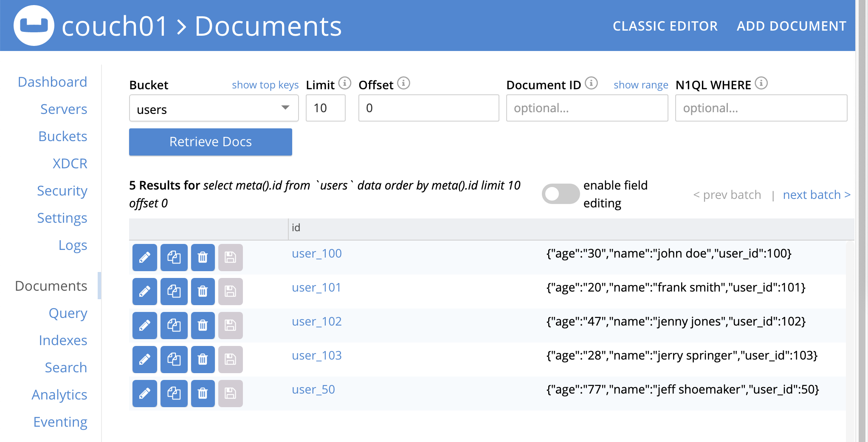Edit document user_103 with pencil icon
Viewport: 868px width, 442px height.
(145, 360)
